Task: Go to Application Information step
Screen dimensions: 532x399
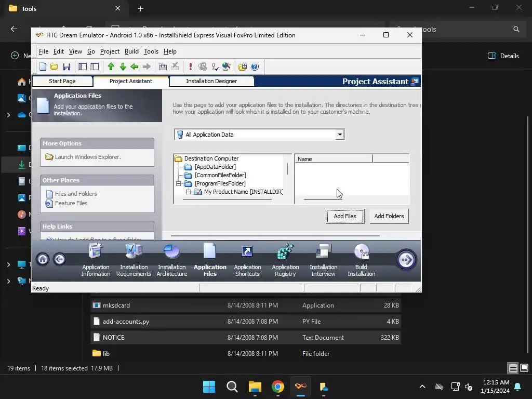Action: pos(96,260)
